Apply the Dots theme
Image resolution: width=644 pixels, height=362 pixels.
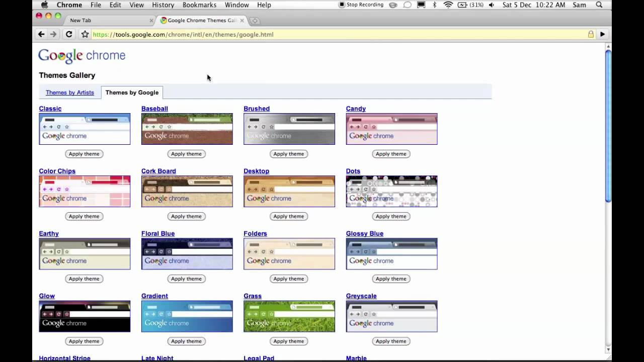(x=391, y=216)
